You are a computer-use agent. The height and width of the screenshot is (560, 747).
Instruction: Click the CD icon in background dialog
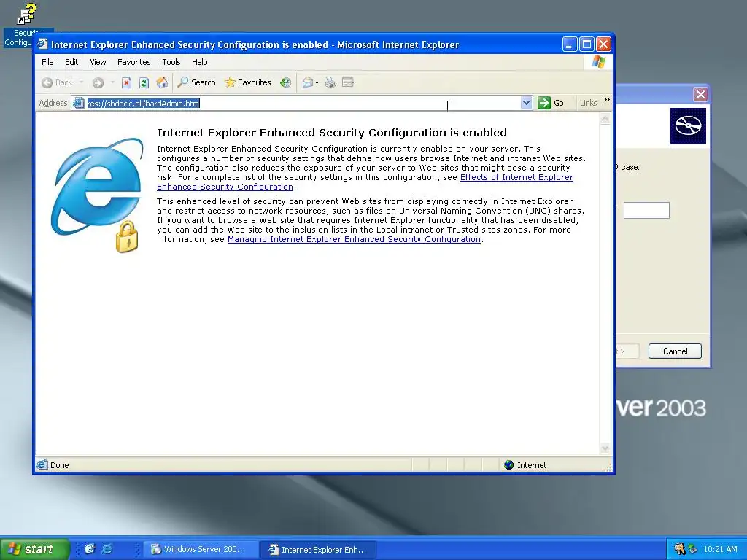click(688, 125)
